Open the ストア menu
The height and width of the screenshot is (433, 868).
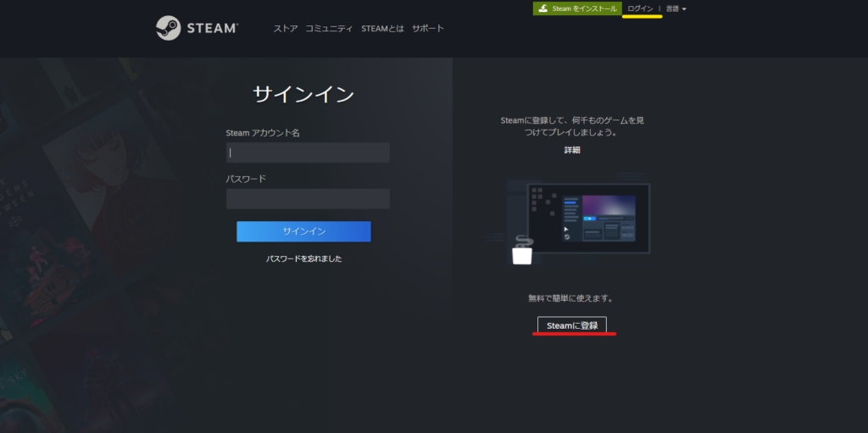(x=285, y=28)
